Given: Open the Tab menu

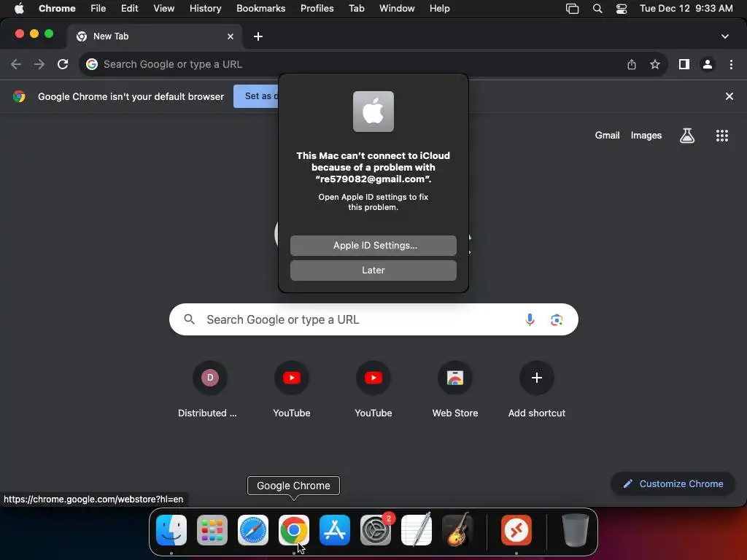Looking at the screenshot, I should [x=356, y=9].
